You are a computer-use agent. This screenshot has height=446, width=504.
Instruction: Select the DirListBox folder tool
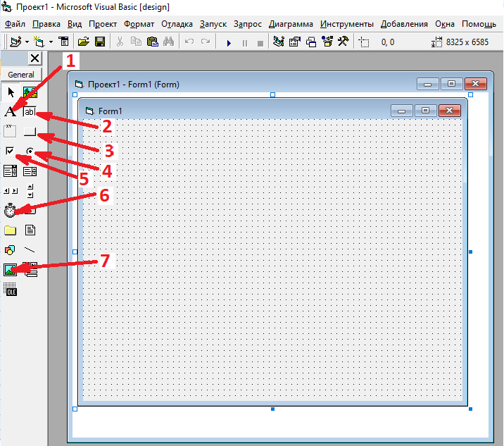pos(11,230)
